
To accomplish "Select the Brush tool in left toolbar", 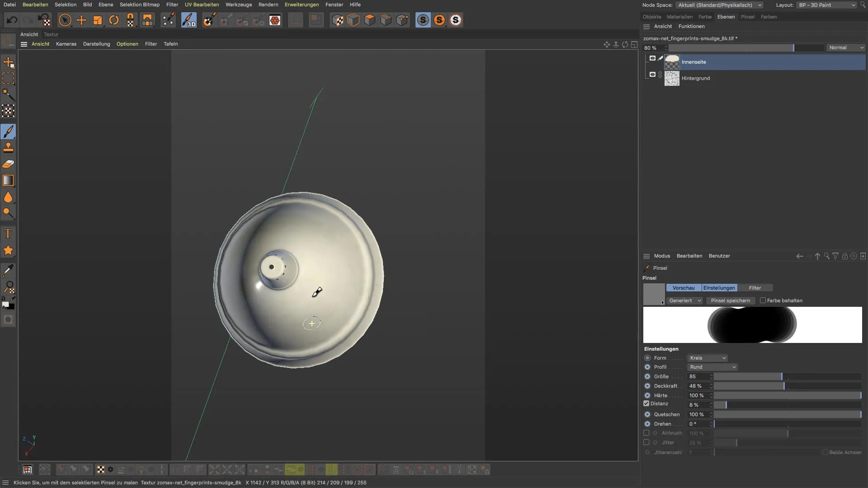I will point(9,131).
